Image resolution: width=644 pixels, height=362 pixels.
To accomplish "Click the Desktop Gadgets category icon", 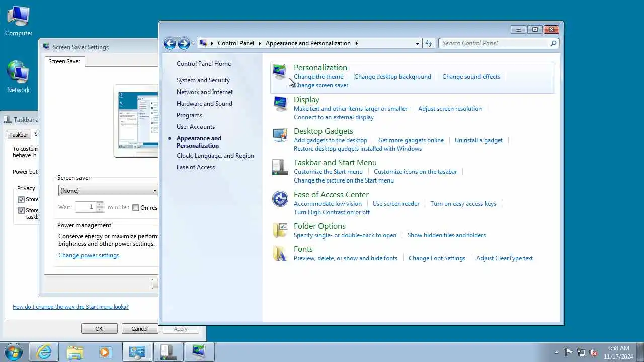I will [x=280, y=135].
